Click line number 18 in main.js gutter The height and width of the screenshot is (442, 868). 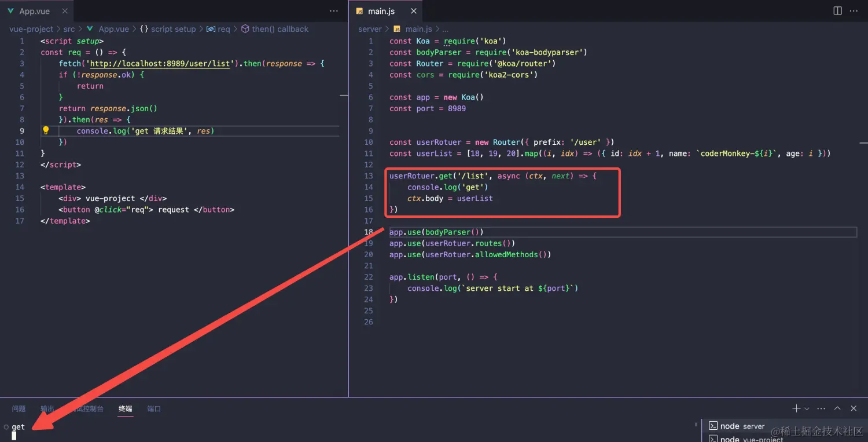click(369, 232)
